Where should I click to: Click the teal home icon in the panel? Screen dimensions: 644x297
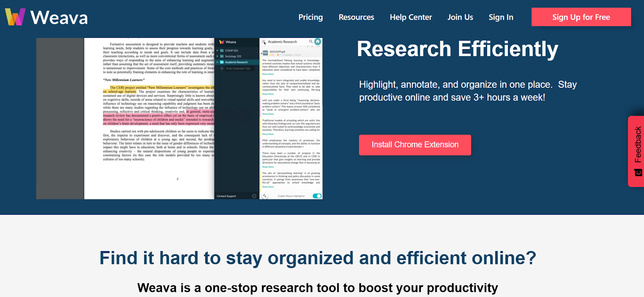[x=318, y=42]
